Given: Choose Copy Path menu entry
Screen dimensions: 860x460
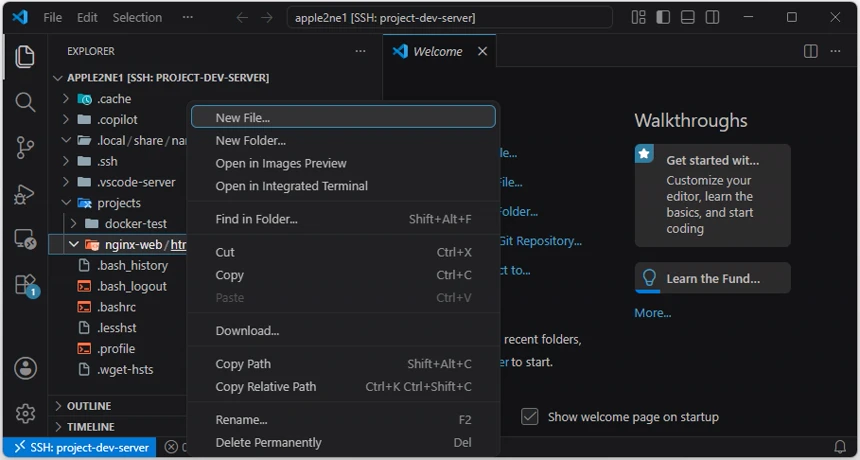Looking at the screenshot, I should point(343,364).
